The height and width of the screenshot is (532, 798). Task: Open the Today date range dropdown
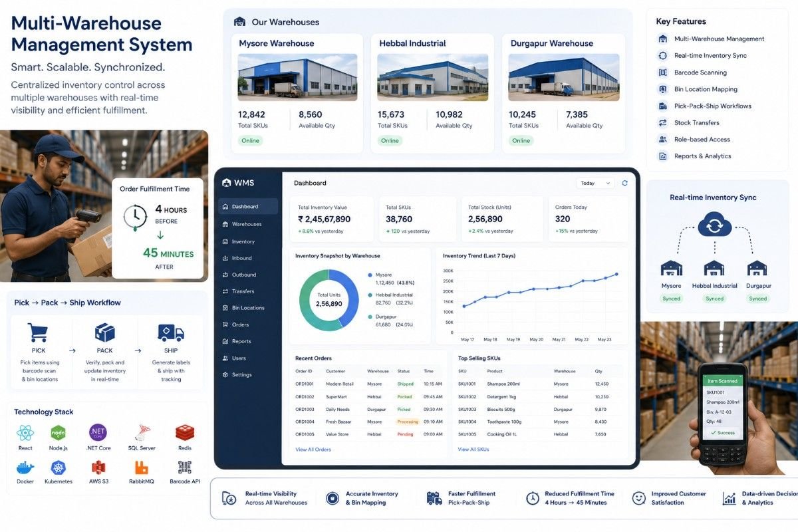coord(595,183)
